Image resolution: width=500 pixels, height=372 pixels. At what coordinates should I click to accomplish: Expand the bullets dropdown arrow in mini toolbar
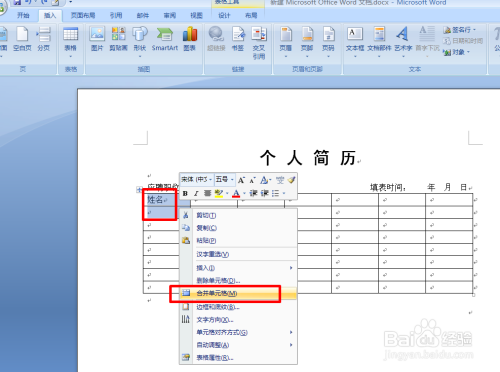click(x=284, y=193)
